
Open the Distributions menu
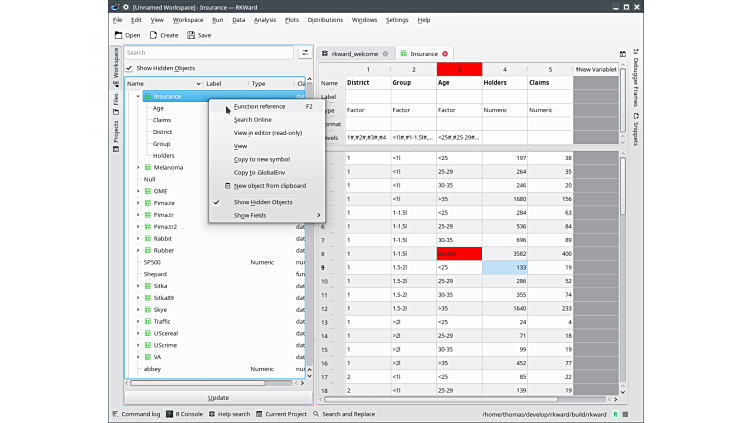click(x=325, y=20)
